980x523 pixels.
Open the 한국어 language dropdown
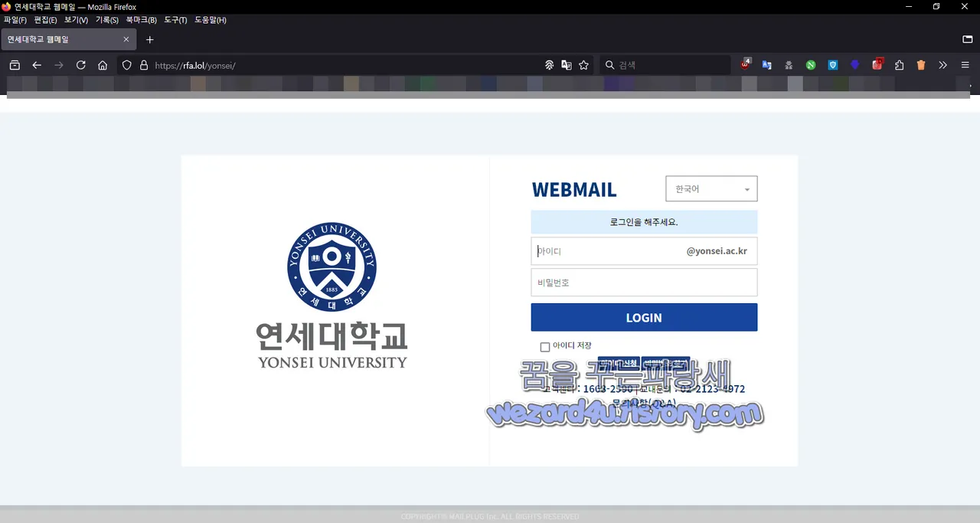710,188
